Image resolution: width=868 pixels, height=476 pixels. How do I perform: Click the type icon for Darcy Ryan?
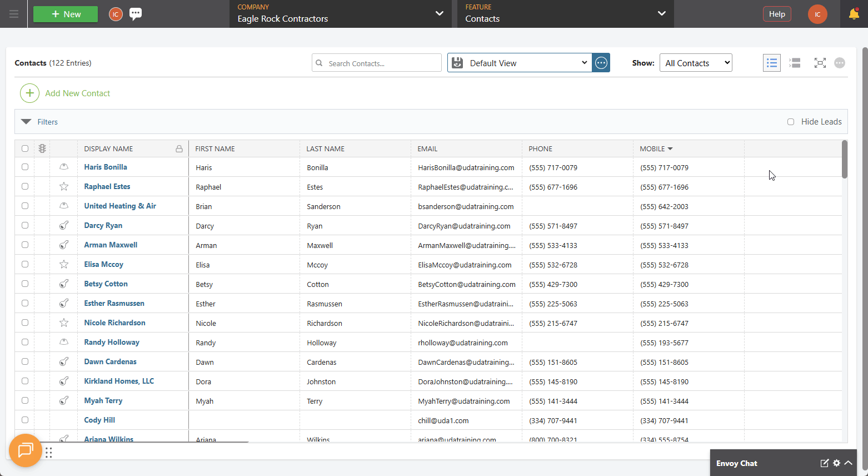[x=64, y=225]
